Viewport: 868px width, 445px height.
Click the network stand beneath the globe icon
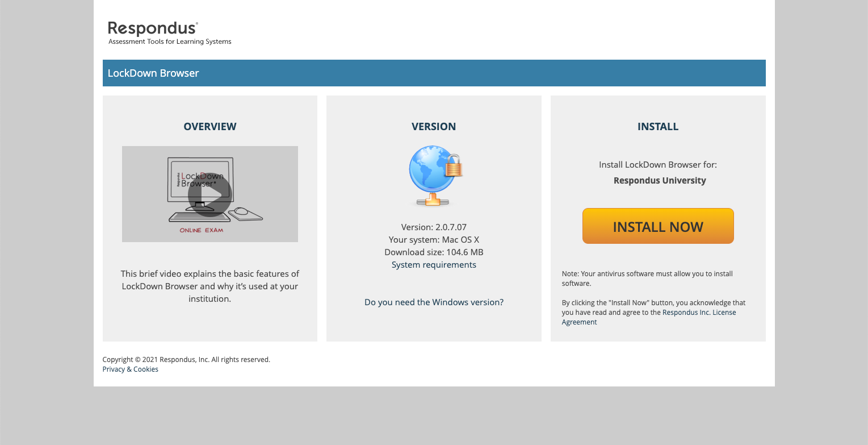click(434, 200)
